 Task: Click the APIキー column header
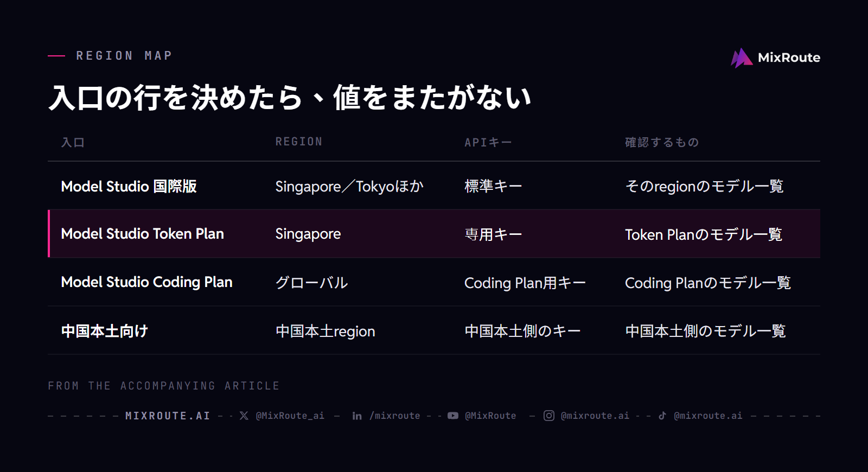488,142
